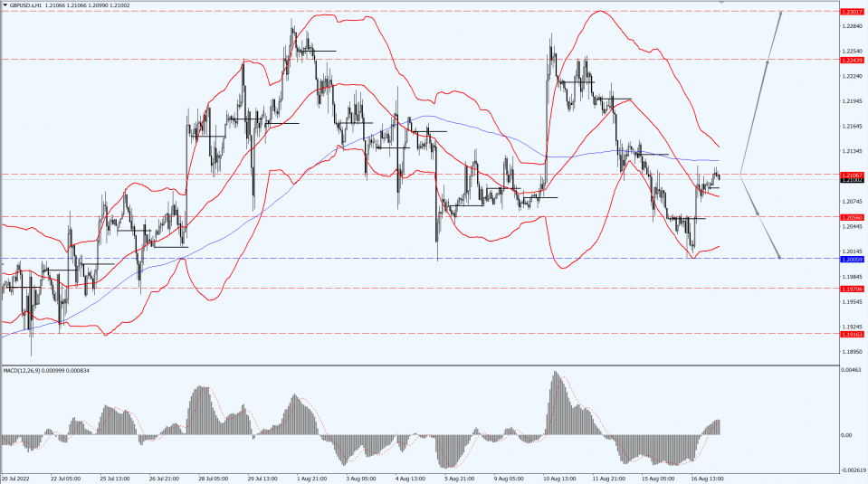The width and height of the screenshot is (868, 484).
Task: Click the 0.00463 MACD scale value
Action: (851, 371)
